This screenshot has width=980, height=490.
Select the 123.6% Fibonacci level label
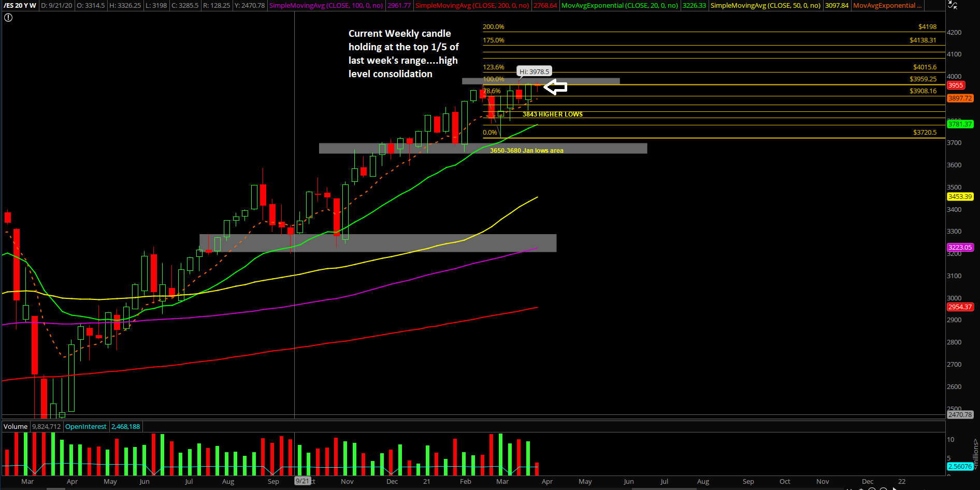point(493,67)
